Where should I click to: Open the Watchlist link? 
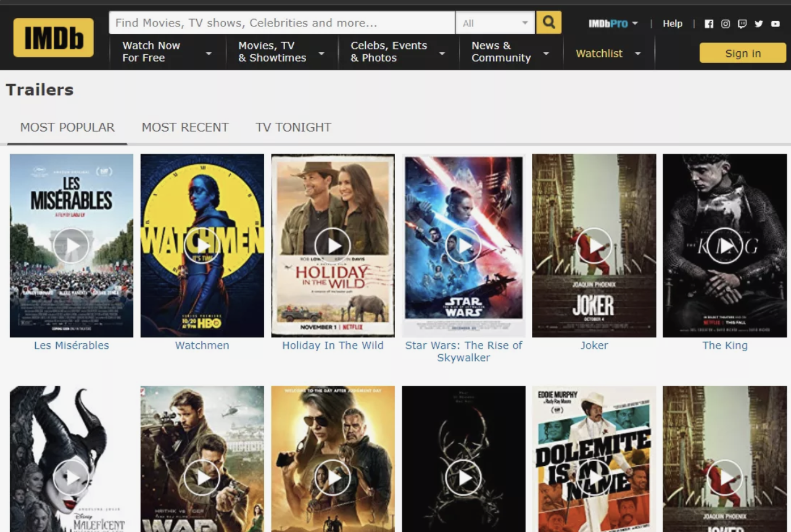tap(599, 54)
